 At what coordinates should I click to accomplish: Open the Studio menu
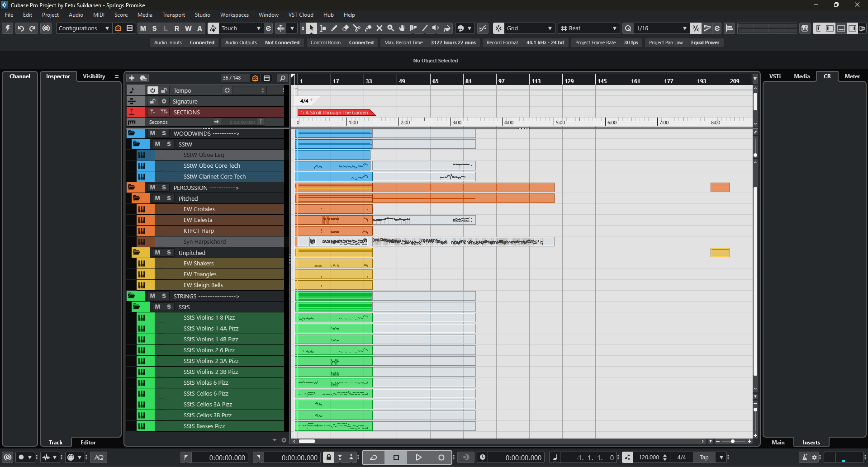tap(203, 15)
